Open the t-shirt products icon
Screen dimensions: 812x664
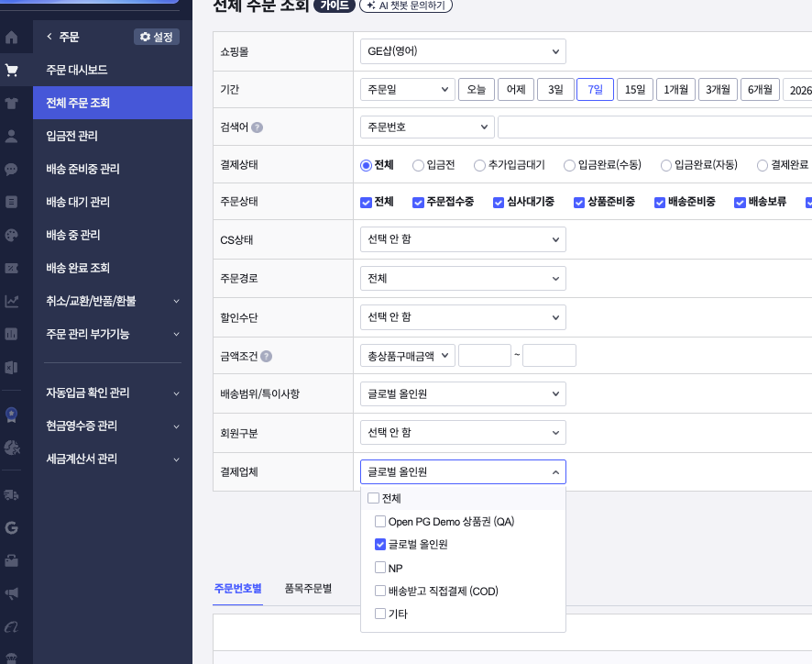[11, 103]
